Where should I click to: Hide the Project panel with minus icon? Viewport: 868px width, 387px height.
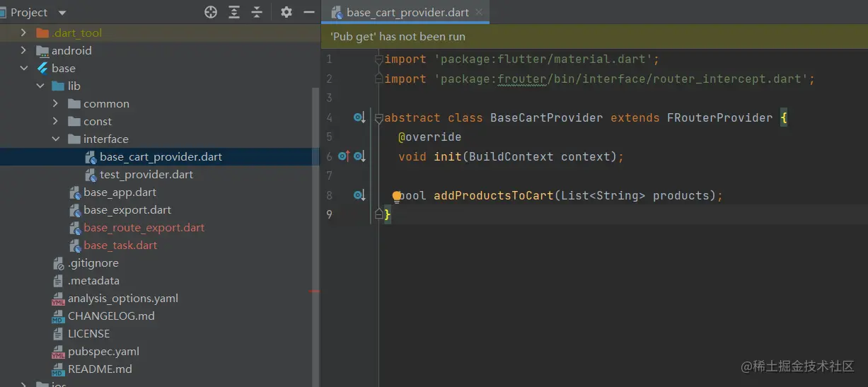(x=308, y=12)
